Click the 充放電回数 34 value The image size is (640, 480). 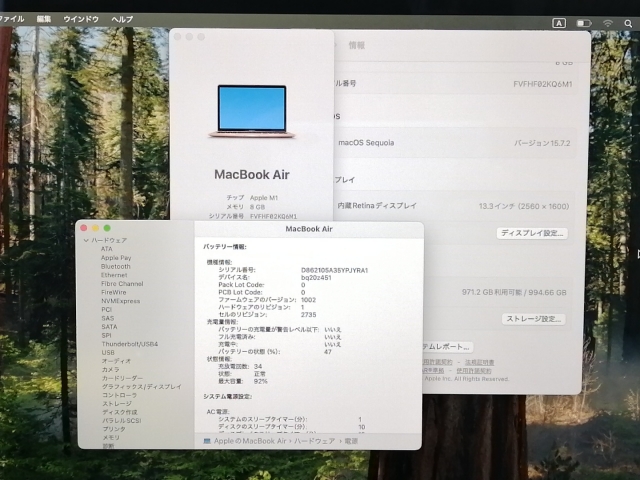pos(258,367)
